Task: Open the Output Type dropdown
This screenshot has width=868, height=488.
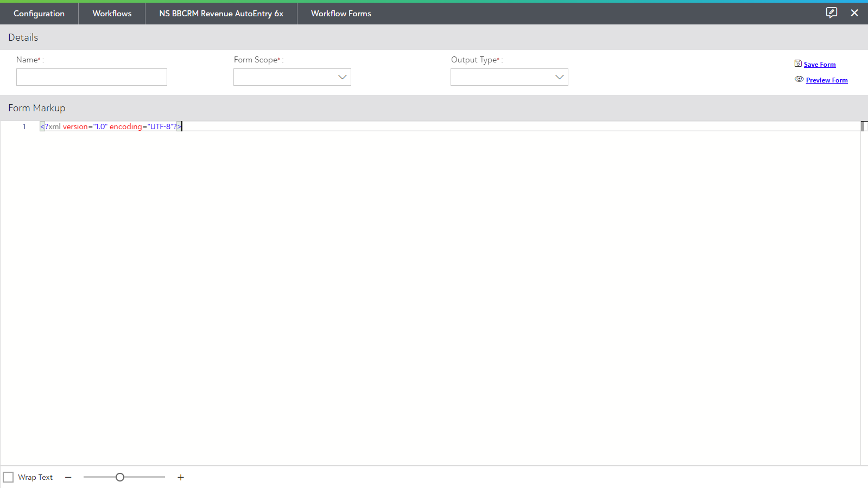Action: (509, 77)
